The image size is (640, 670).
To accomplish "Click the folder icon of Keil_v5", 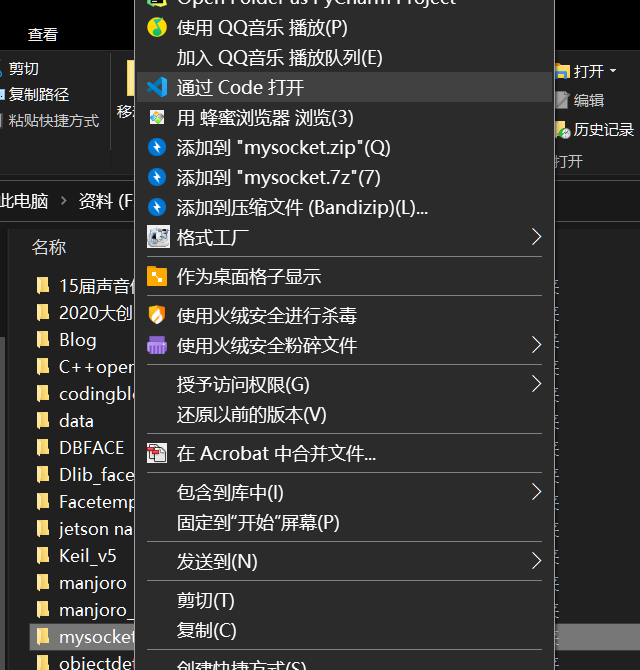I will 43,556.
